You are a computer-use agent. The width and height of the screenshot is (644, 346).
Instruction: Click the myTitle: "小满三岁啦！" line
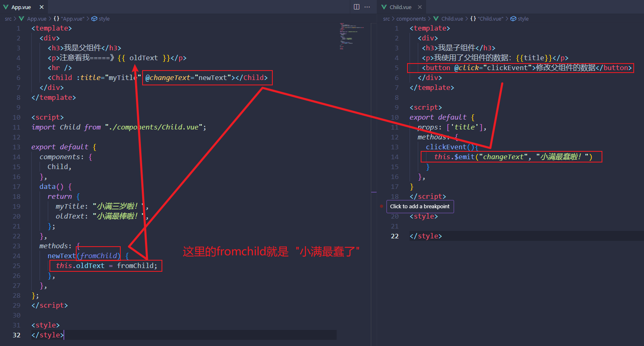coord(102,206)
